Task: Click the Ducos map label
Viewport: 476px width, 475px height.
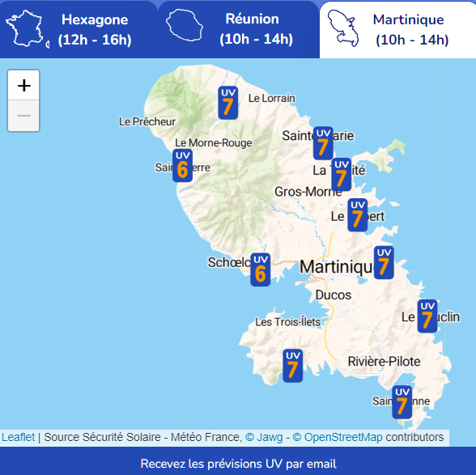Action: click(334, 295)
